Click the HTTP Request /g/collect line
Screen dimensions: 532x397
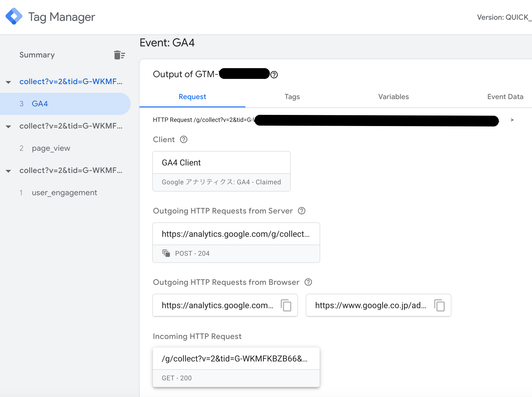[x=326, y=120]
